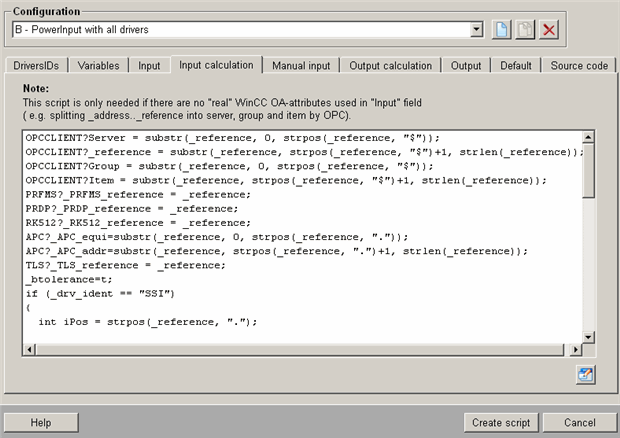Select the configuration combo box field
The image size is (620, 438).
click(x=240, y=30)
